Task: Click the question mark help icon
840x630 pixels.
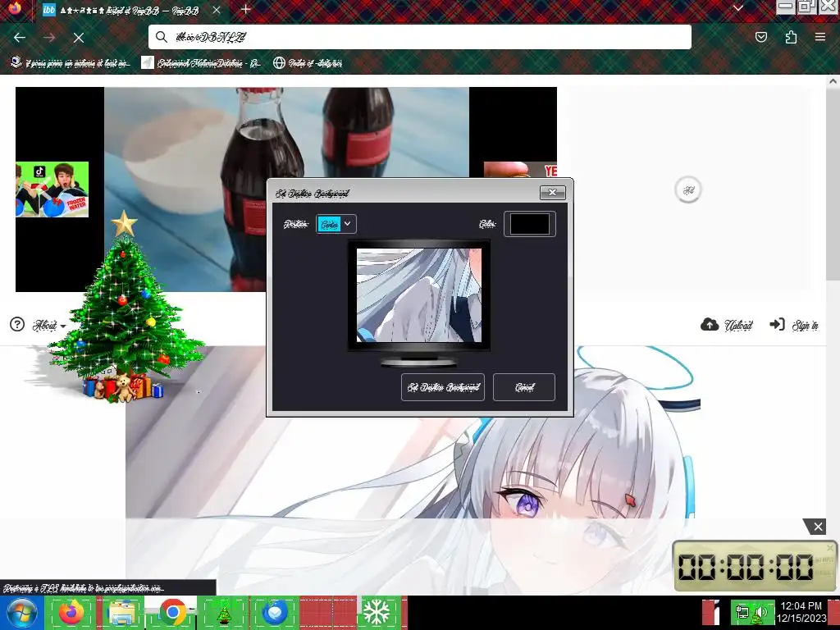Action: (17, 324)
